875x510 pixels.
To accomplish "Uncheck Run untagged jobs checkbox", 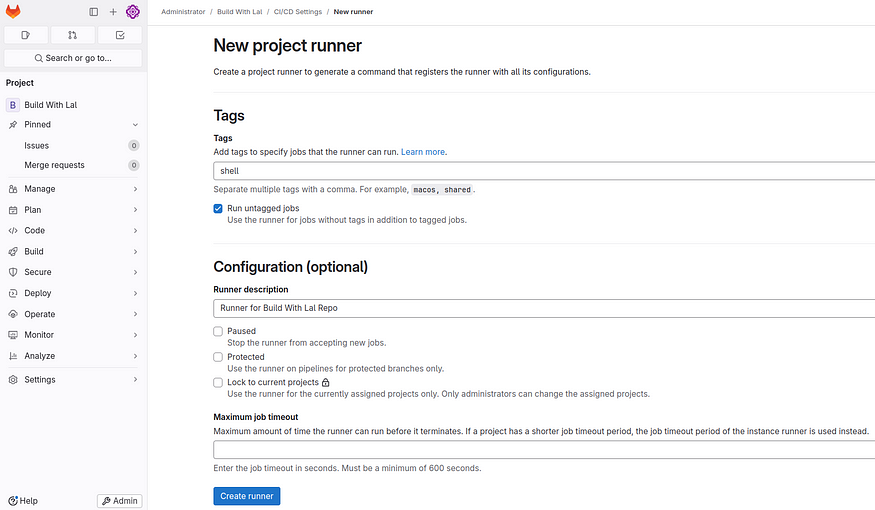I will (218, 209).
